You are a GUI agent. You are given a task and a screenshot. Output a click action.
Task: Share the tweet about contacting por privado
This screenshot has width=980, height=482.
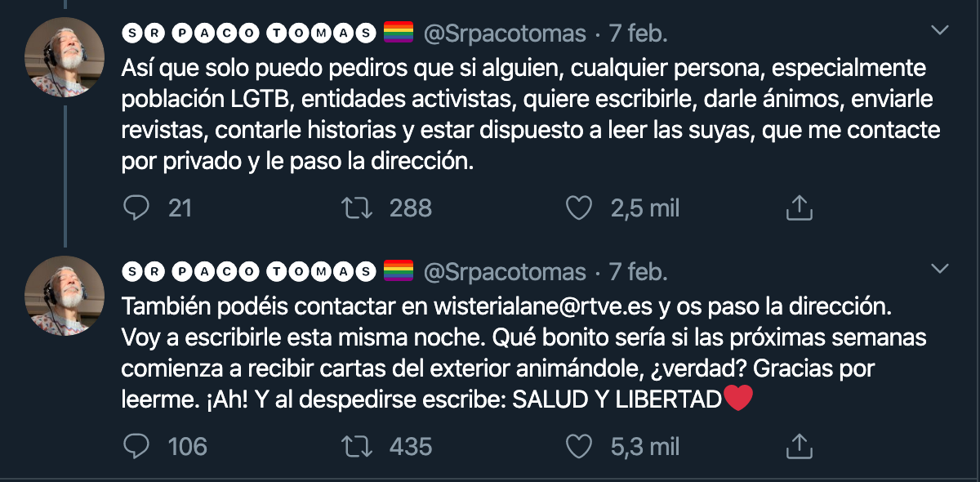[x=799, y=208]
